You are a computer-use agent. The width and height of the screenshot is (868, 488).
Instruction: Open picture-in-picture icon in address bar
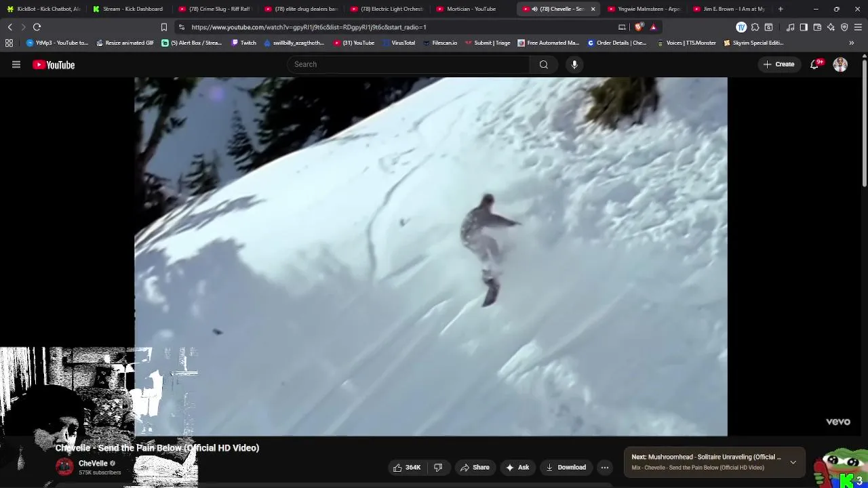coord(622,27)
